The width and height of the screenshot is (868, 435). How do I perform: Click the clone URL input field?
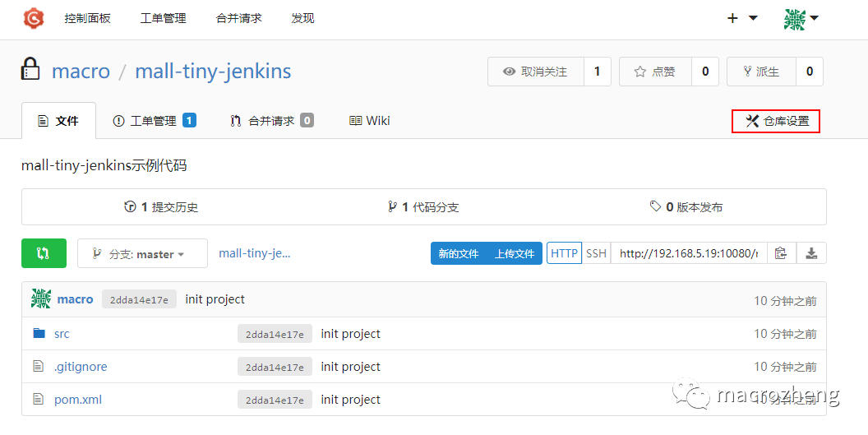689,254
